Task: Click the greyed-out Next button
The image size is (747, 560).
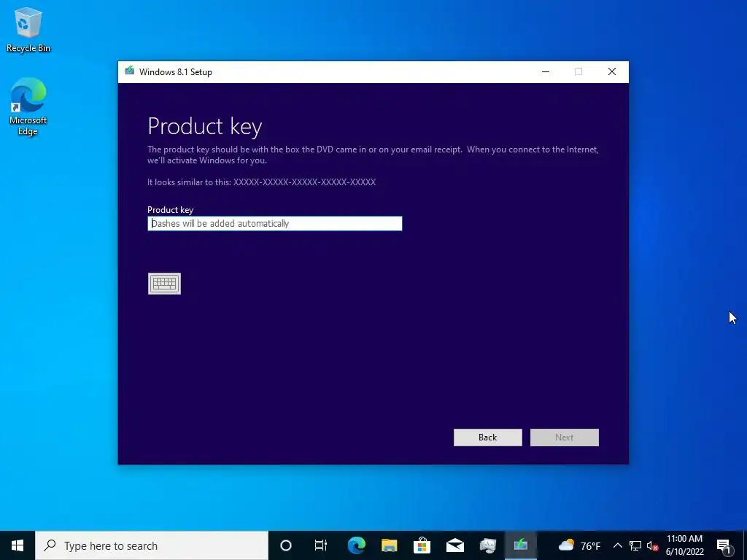Action: pos(565,437)
